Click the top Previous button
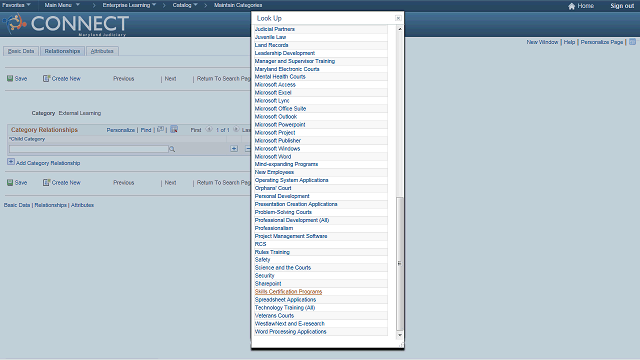Screen dimensions: 640x360 (124, 78)
